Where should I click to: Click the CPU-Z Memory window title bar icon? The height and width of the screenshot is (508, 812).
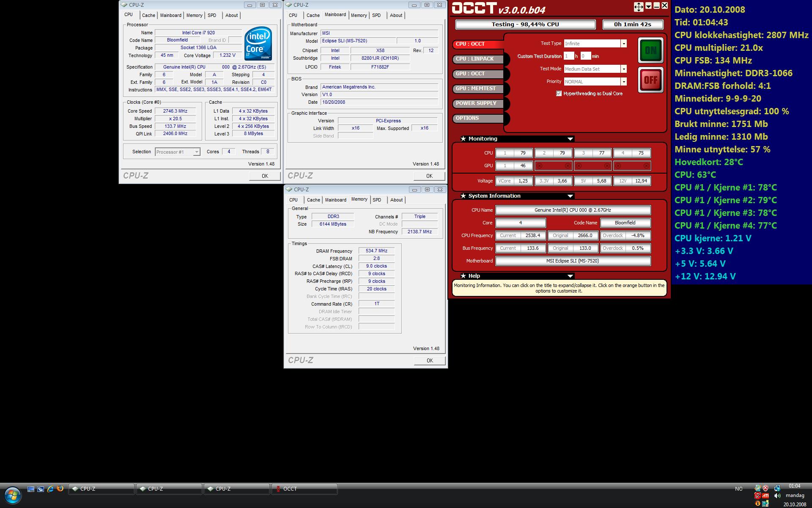tap(289, 190)
